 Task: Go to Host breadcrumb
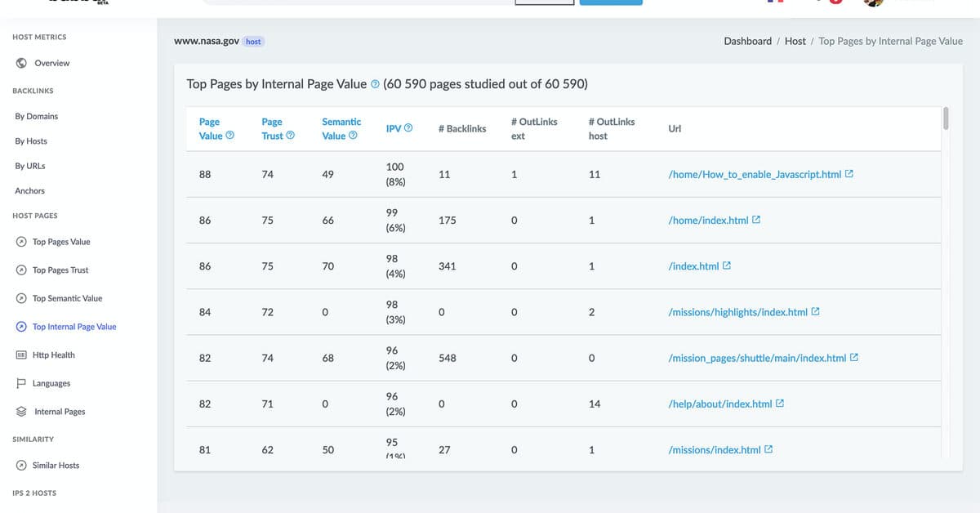(x=795, y=41)
